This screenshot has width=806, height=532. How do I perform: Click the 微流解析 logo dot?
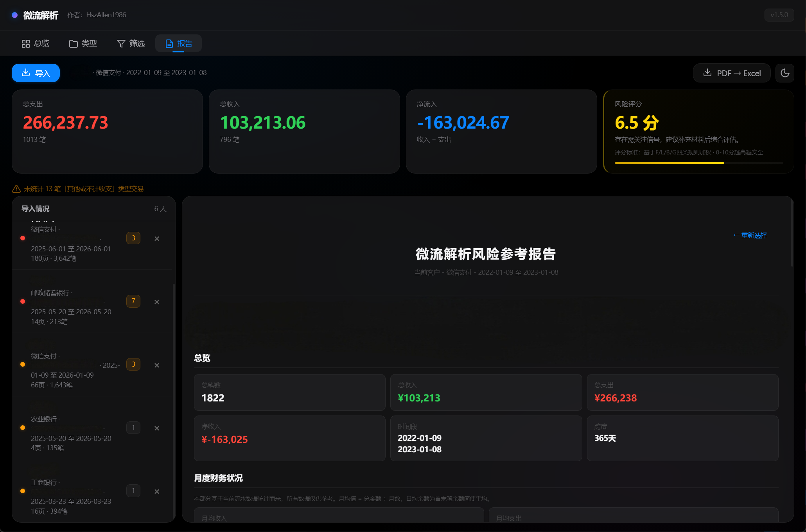(14, 15)
